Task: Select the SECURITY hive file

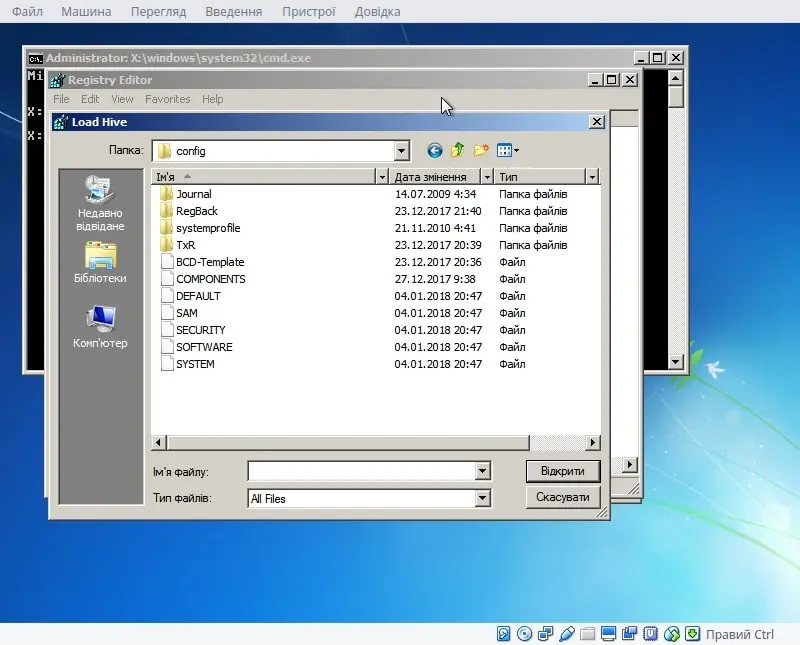Action: (201, 330)
